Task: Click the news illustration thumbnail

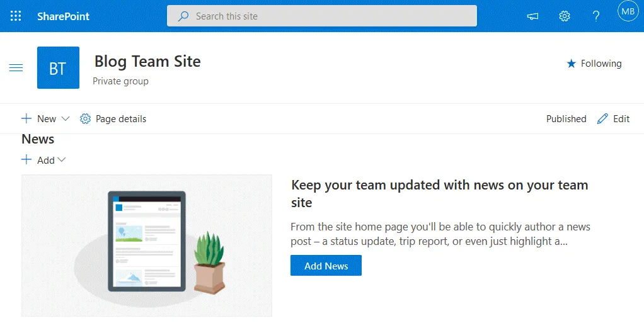Action: (147, 246)
